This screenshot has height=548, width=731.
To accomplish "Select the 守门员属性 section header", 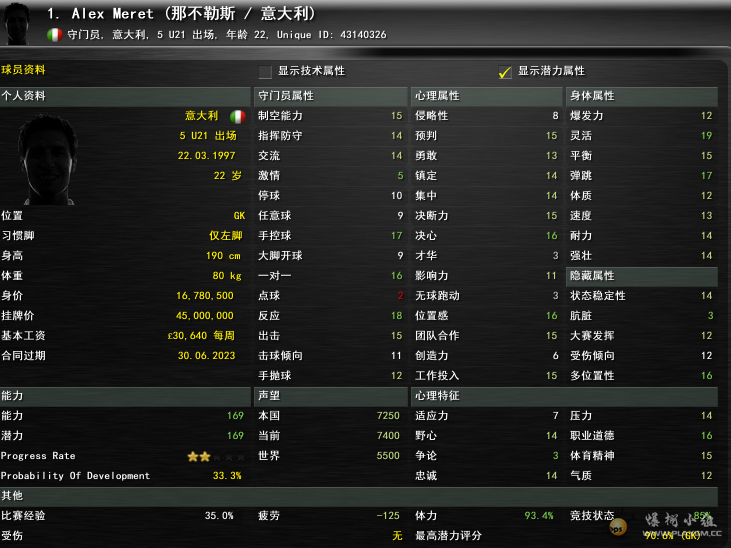I will pyautogui.click(x=331, y=96).
